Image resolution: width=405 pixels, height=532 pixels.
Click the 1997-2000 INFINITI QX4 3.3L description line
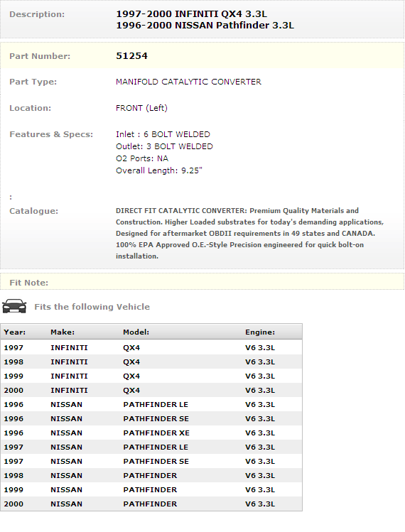[x=191, y=14]
